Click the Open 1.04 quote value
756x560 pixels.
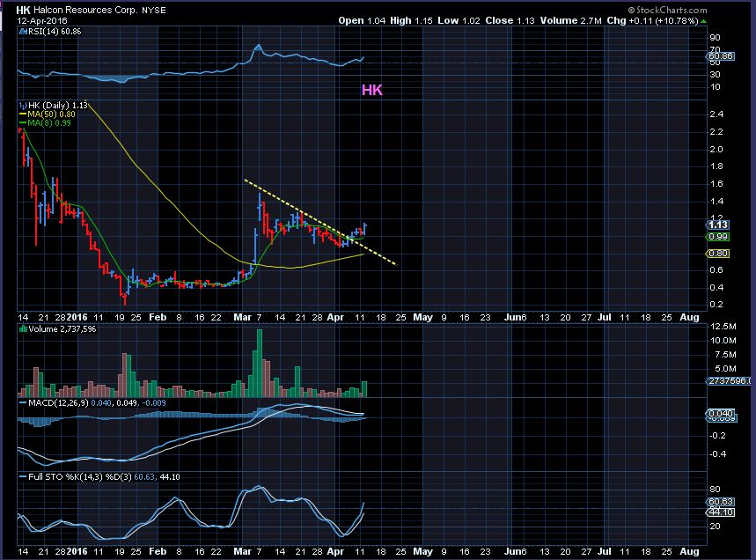[x=362, y=21]
